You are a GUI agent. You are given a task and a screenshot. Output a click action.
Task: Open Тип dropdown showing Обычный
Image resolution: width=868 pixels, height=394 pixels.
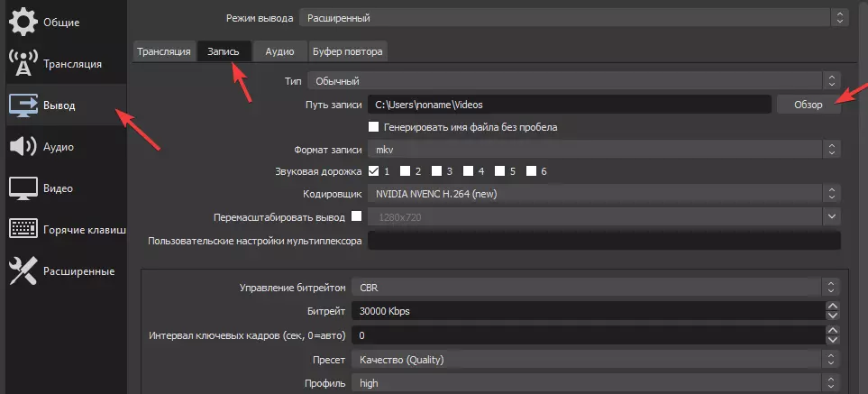coord(574,81)
